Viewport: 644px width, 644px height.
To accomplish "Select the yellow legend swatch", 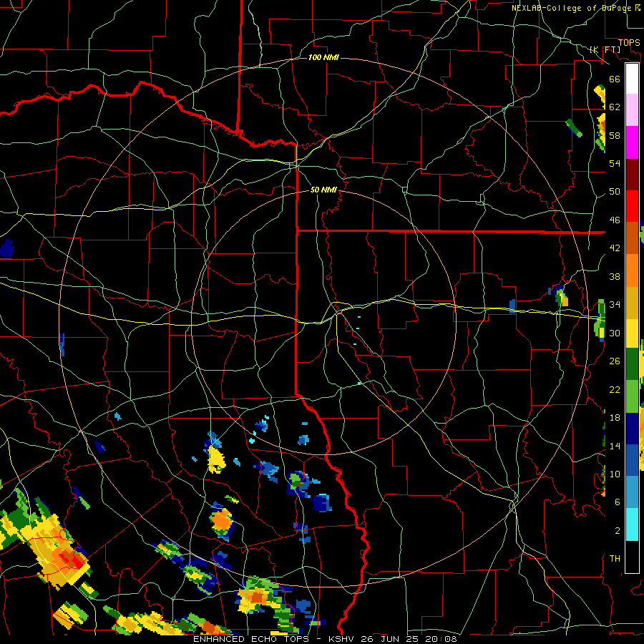I will 632,333.
